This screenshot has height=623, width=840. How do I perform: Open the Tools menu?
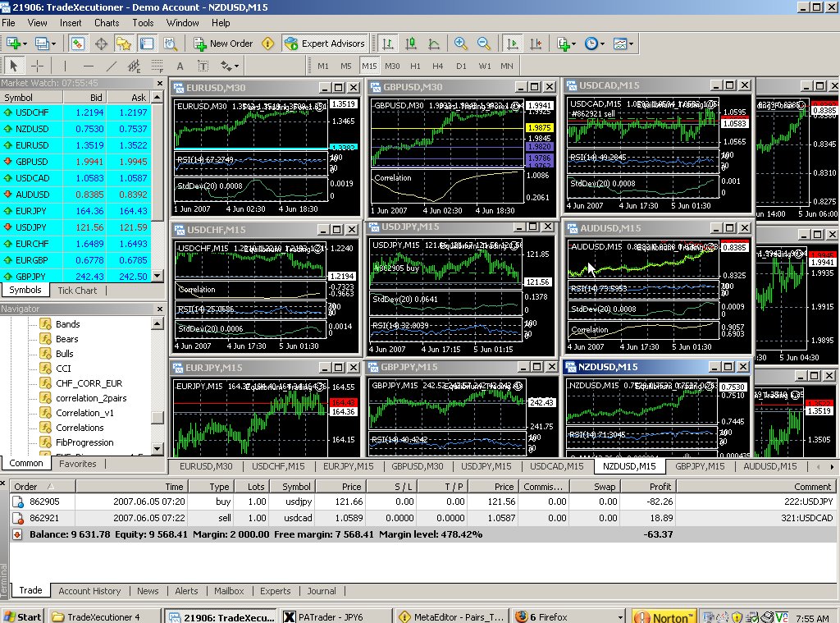pos(143,22)
